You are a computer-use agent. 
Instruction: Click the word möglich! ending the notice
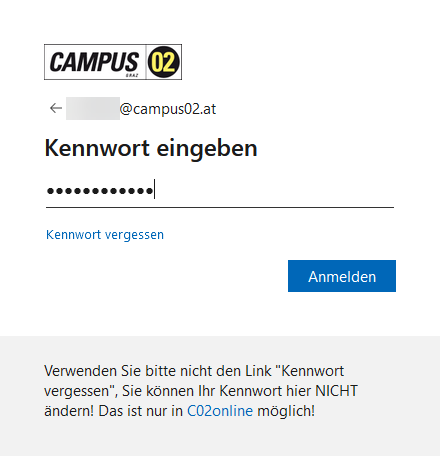pos(286,411)
